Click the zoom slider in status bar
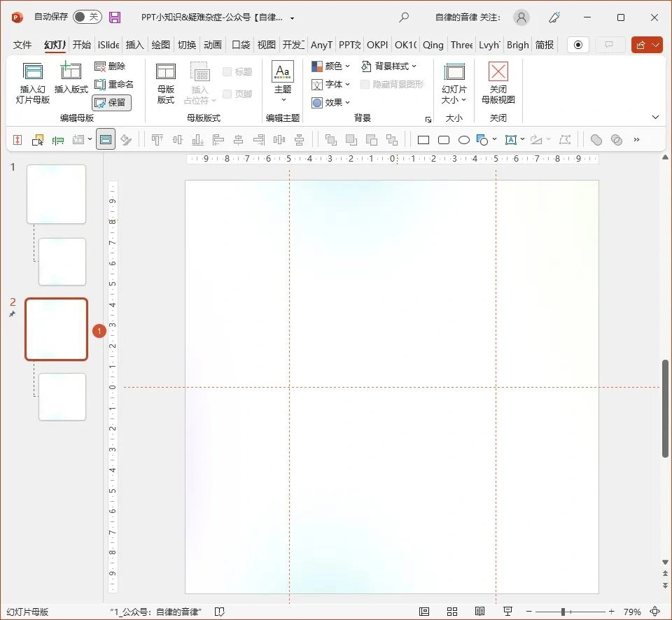 pos(563,612)
